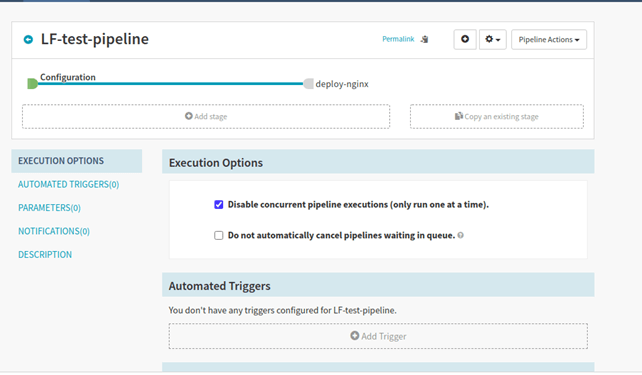This screenshot has height=375, width=642.
Task: Expand the Pipeline Actions dropdown
Action: (549, 40)
